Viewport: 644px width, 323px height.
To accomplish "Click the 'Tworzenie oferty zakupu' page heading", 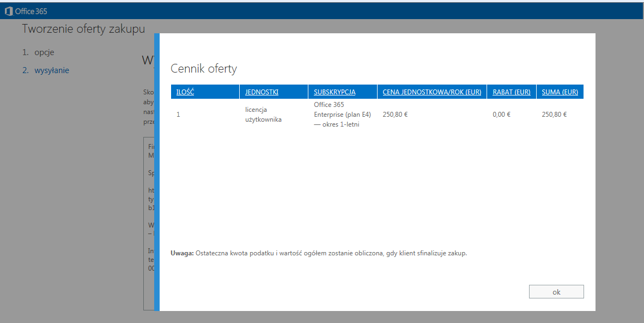I will click(83, 29).
